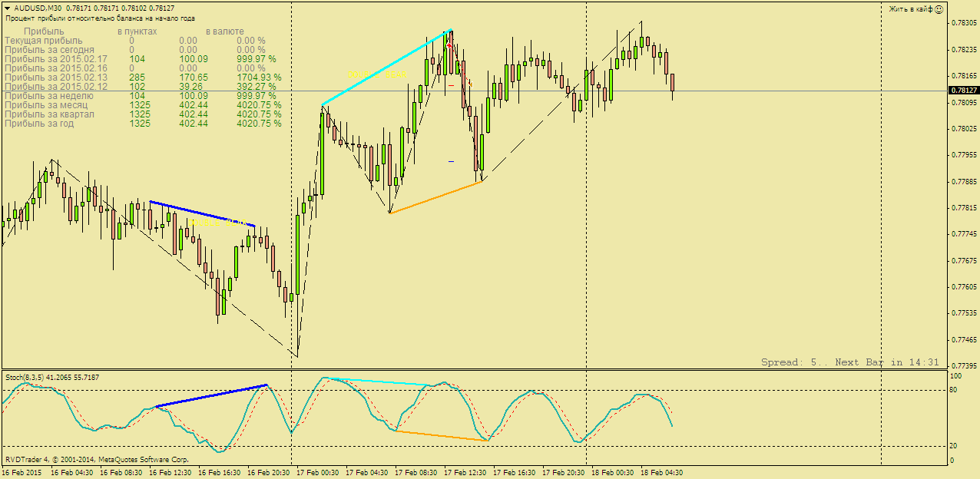Click the red arrow marker at chart peak
This screenshot has height=479, width=980.
450,46
